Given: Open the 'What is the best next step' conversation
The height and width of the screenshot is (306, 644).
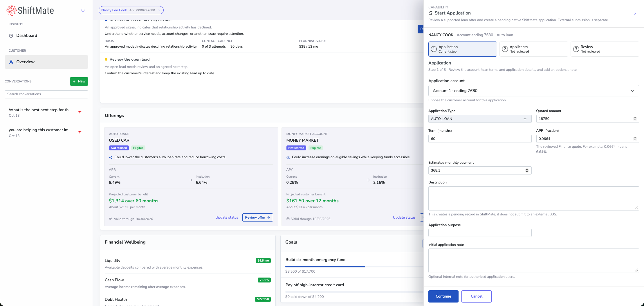Looking at the screenshot, I should [x=40, y=112].
